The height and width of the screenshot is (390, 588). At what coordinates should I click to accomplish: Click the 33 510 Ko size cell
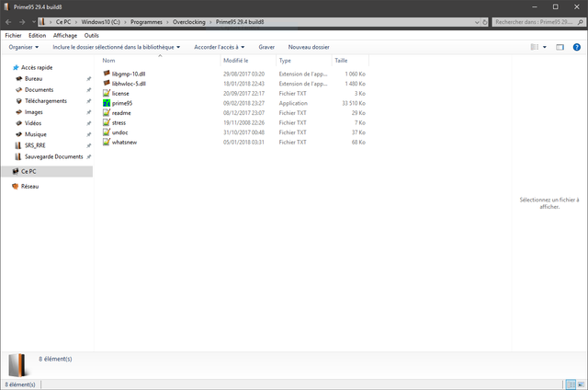353,103
